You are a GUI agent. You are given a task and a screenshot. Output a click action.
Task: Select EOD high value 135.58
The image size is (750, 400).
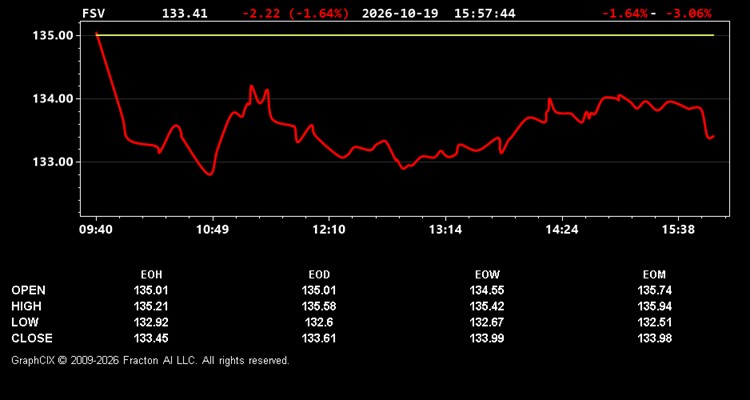pos(319,306)
